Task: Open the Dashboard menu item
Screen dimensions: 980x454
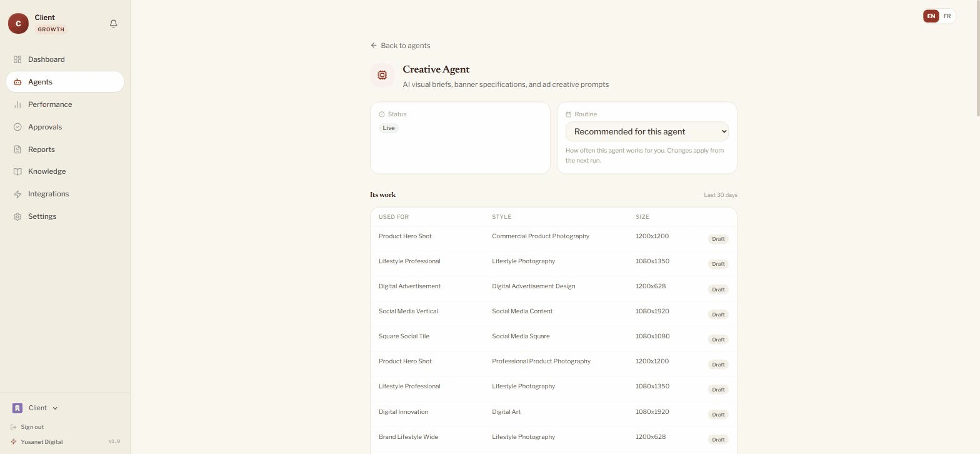Action: coord(65,59)
